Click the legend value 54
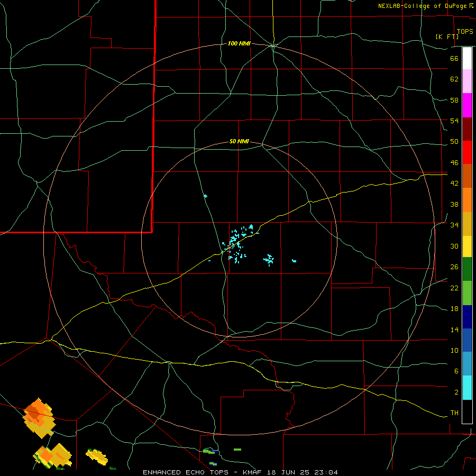The height and width of the screenshot is (476, 476). [x=454, y=121]
